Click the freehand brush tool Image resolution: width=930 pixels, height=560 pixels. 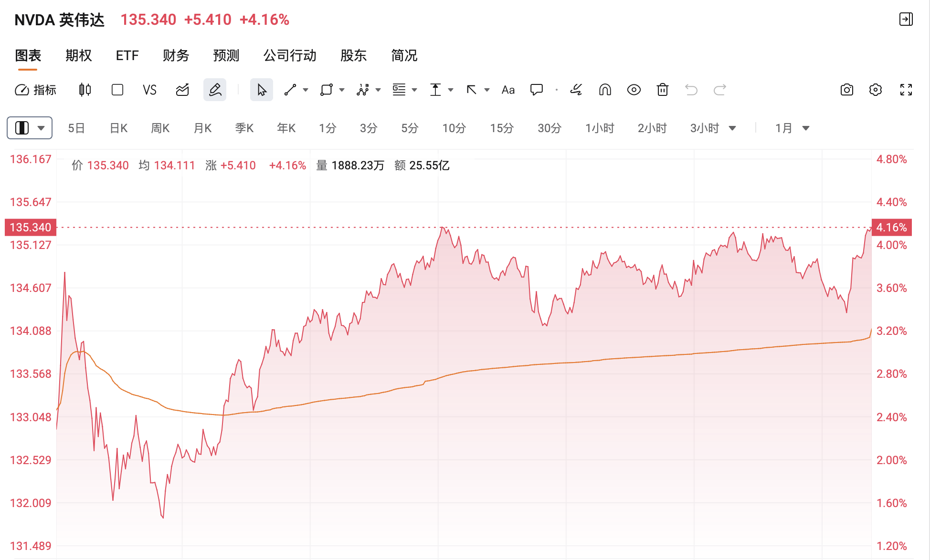tap(576, 90)
